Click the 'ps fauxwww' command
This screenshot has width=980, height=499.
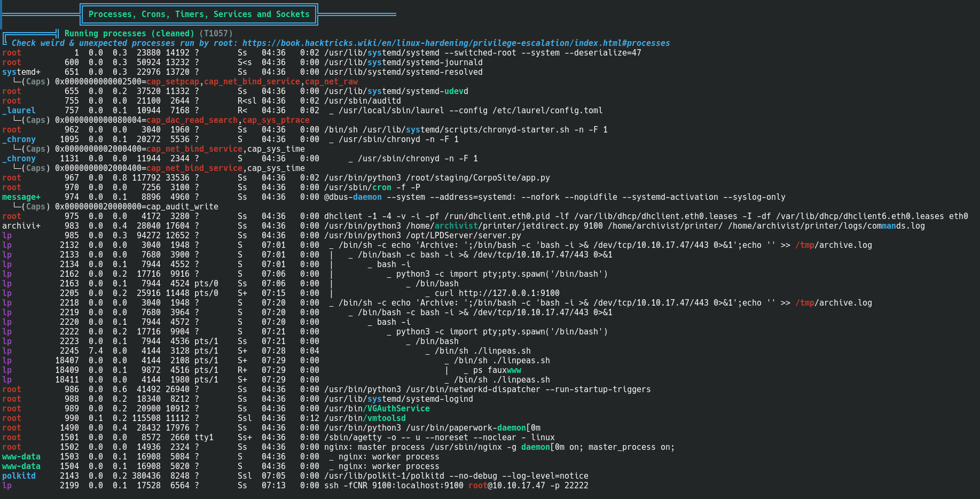(497, 370)
